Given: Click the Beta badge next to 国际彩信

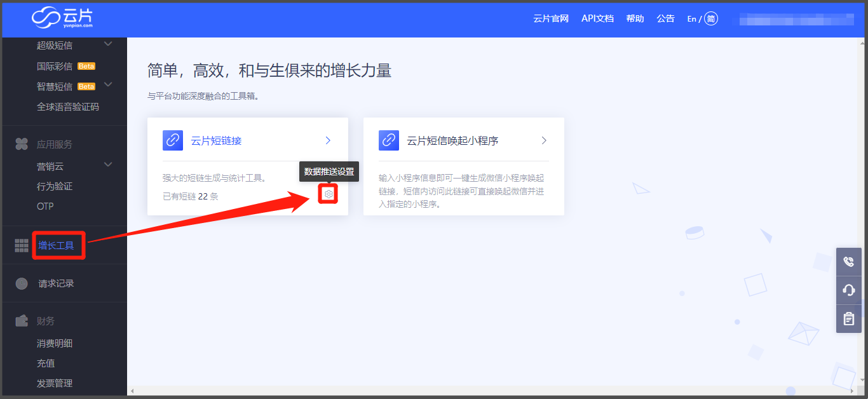Looking at the screenshot, I should pos(86,66).
